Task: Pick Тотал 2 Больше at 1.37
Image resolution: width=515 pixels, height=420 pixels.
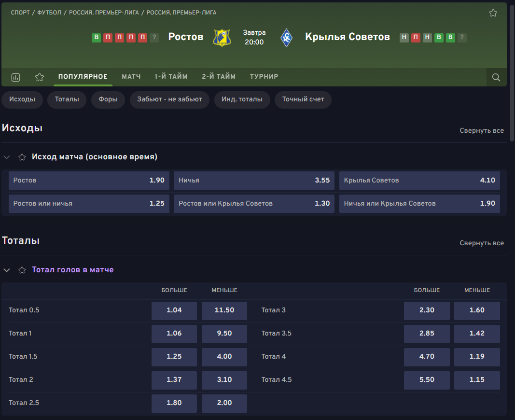Action: [174, 380]
